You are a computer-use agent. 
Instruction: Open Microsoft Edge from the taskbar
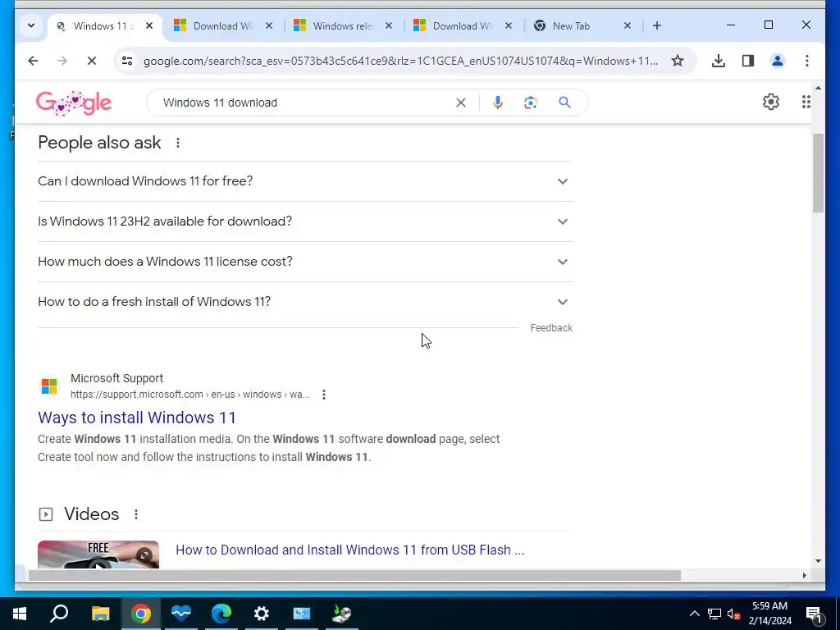coord(221,614)
